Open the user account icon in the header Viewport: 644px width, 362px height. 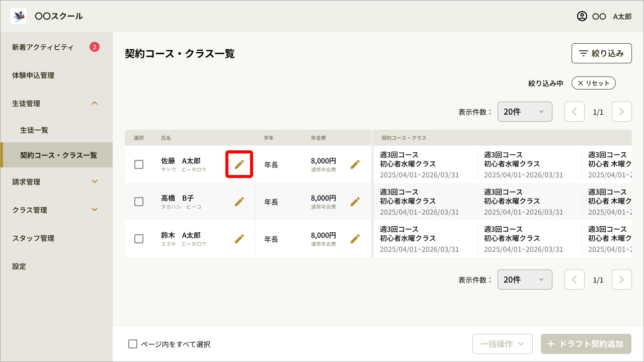click(581, 16)
